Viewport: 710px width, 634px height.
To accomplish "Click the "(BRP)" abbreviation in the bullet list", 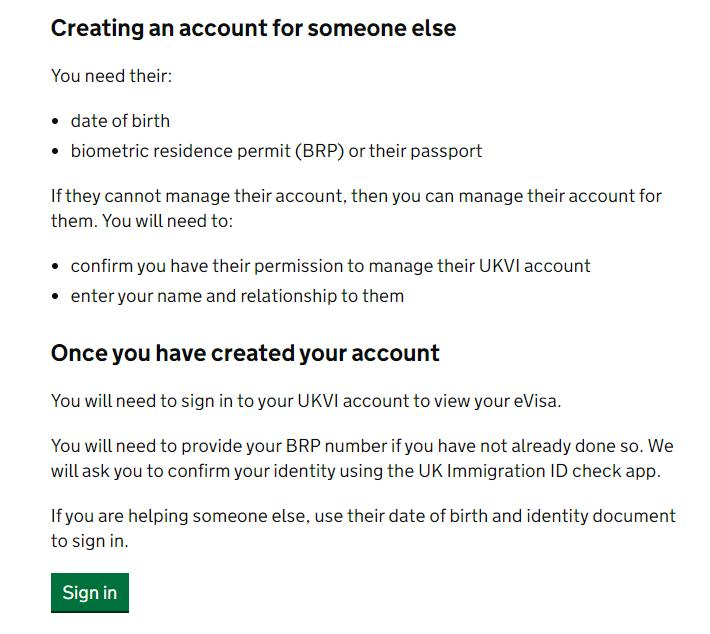I will pyautogui.click(x=318, y=151).
